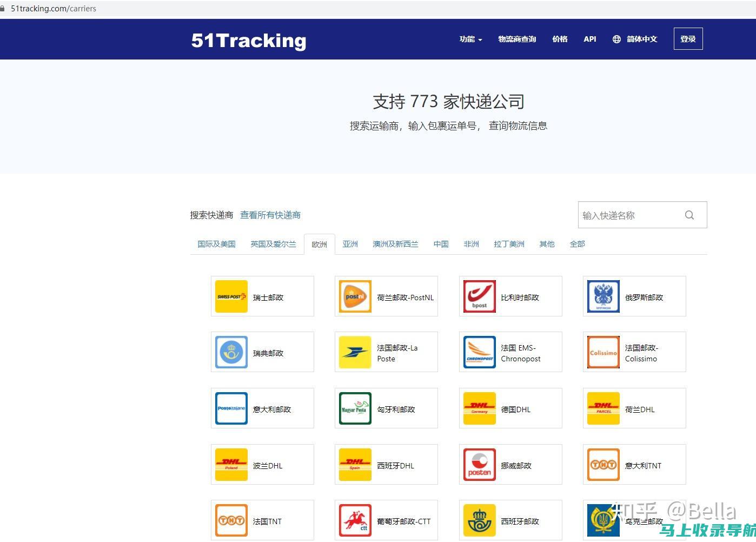
Task: Click the 登录 login button
Action: [x=688, y=39]
